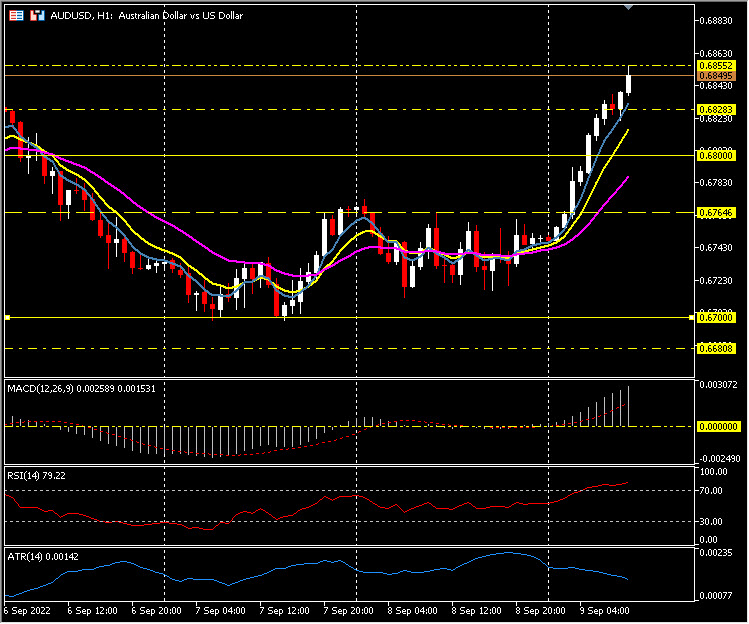Select the RSI(14) 79.22 indicator label

pos(36,475)
